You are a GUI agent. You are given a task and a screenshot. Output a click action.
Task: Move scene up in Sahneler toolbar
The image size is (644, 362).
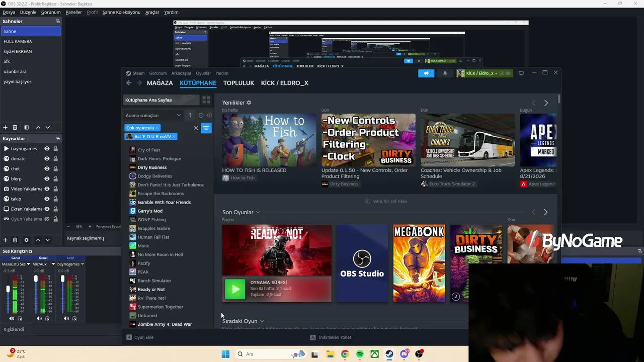38,128
